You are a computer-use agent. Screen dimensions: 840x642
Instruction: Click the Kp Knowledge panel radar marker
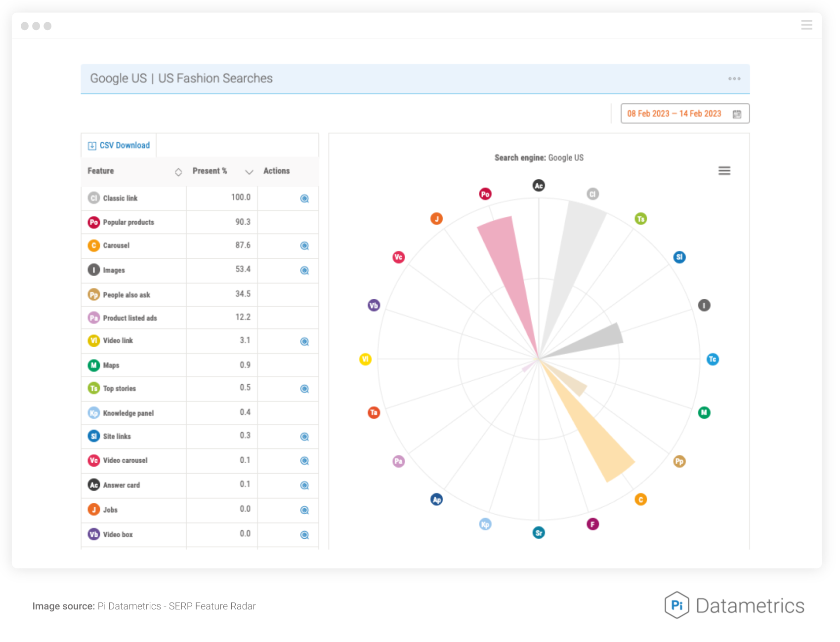pos(485,524)
